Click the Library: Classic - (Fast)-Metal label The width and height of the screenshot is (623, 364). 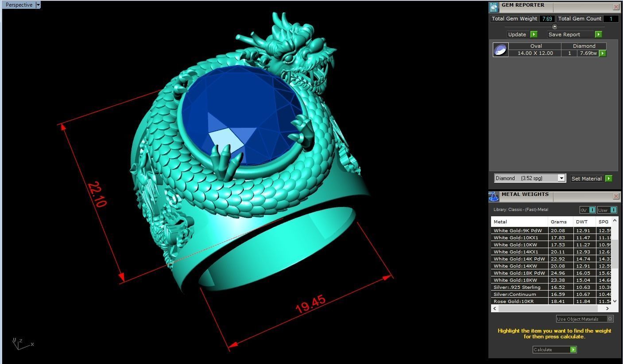pos(521,210)
